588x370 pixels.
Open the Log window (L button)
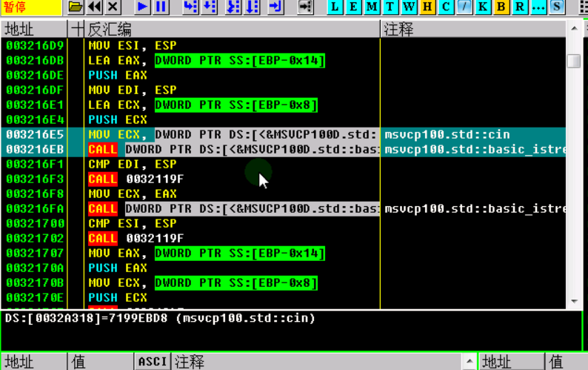[x=335, y=7]
